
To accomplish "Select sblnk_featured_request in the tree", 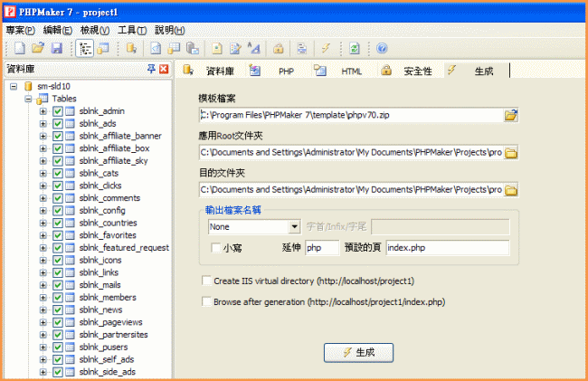I will (x=124, y=248).
